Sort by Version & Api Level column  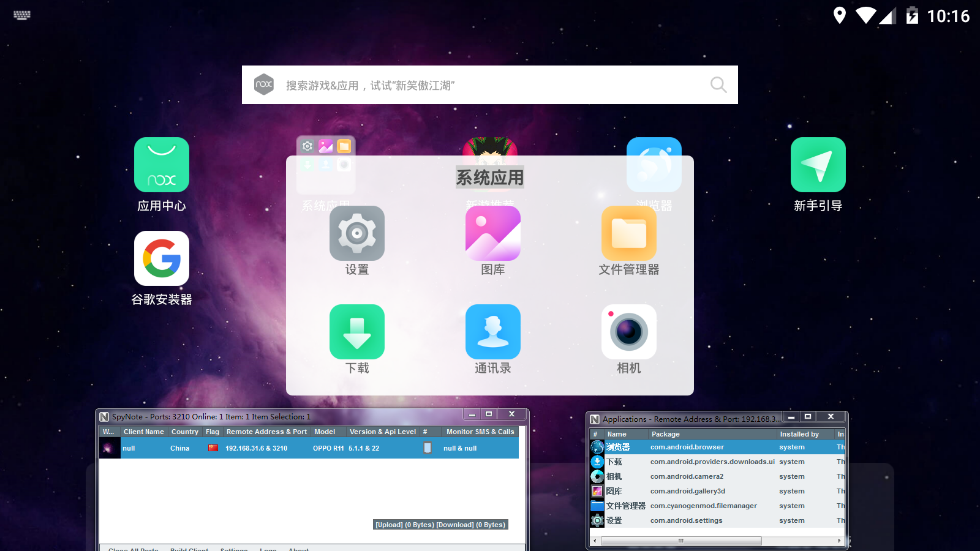coord(383,432)
